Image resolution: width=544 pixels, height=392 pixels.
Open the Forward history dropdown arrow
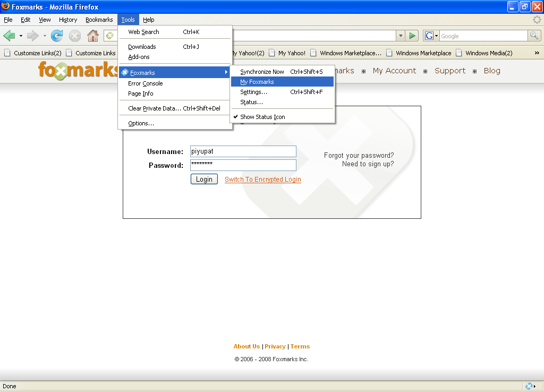tap(45, 36)
